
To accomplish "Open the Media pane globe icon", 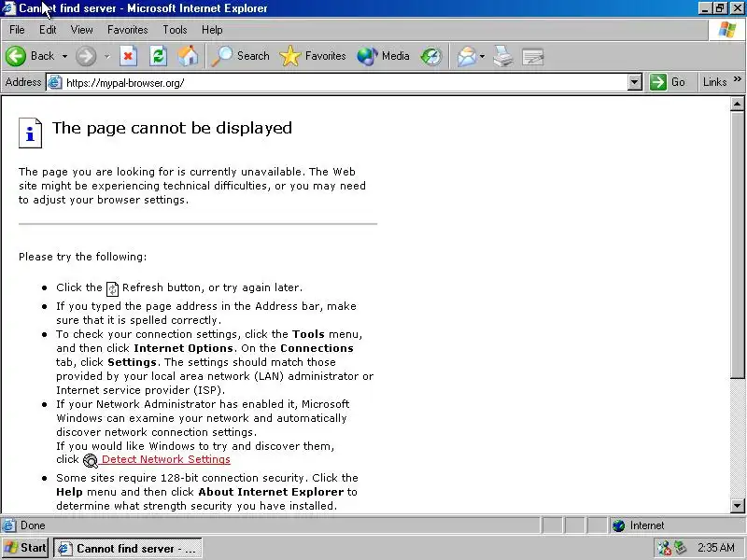I will click(384, 56).
